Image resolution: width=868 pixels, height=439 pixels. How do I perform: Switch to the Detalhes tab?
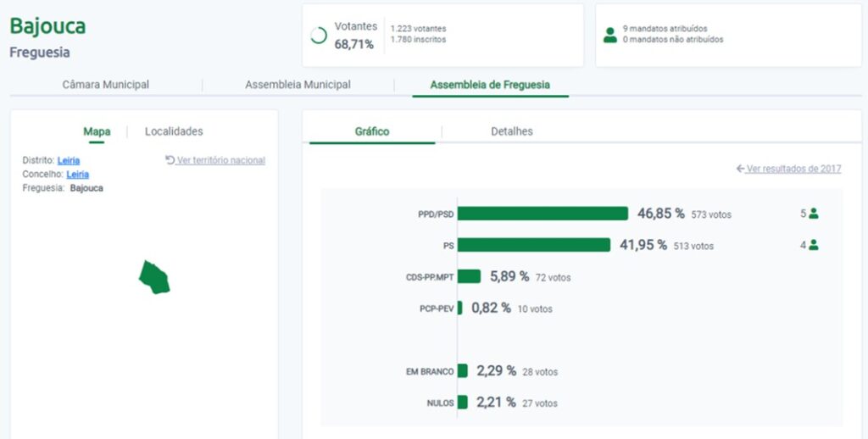pos(512,131)
